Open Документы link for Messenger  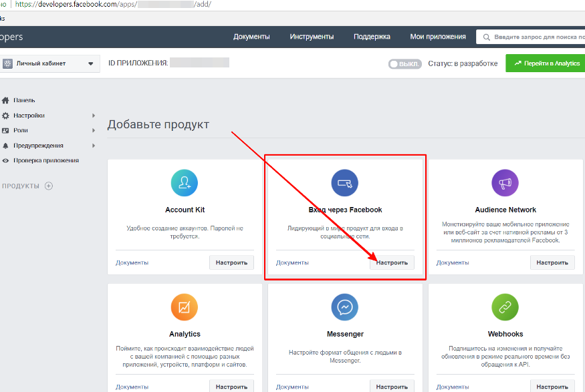pos(293,387)
